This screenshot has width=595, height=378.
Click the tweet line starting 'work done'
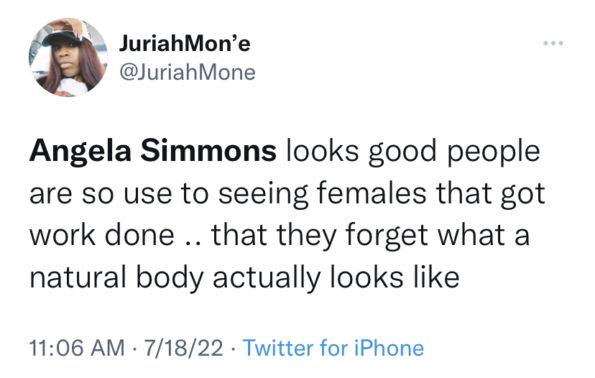279,235
